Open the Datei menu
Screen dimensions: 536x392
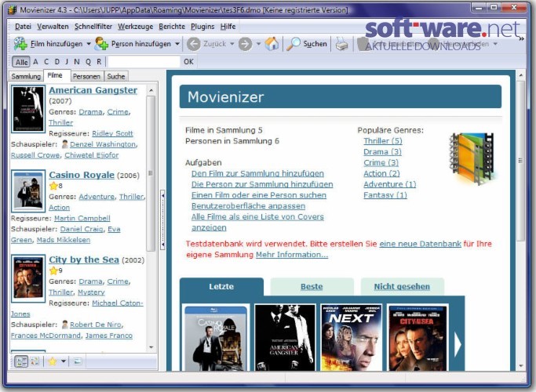tap(23, 27)
